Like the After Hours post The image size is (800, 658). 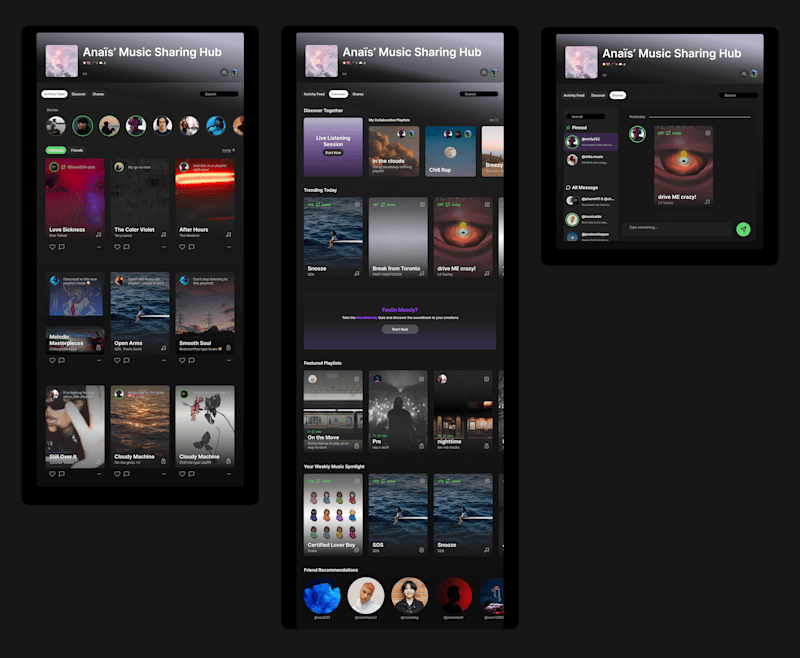[x=182, y=247]
